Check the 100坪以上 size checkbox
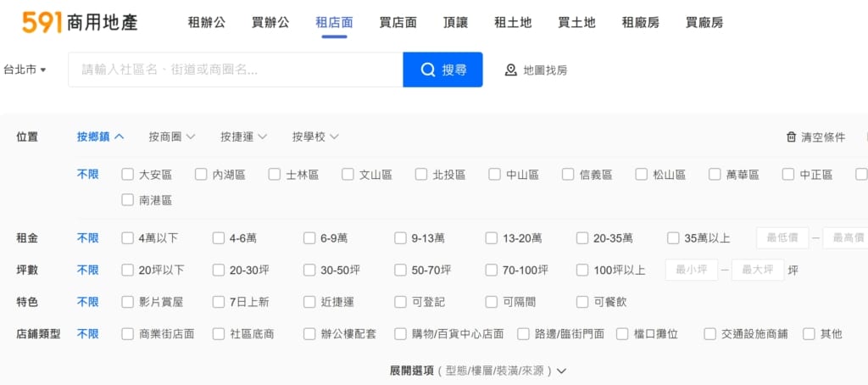Viewport: 868px width, 385px height. (x=582, y=270)
